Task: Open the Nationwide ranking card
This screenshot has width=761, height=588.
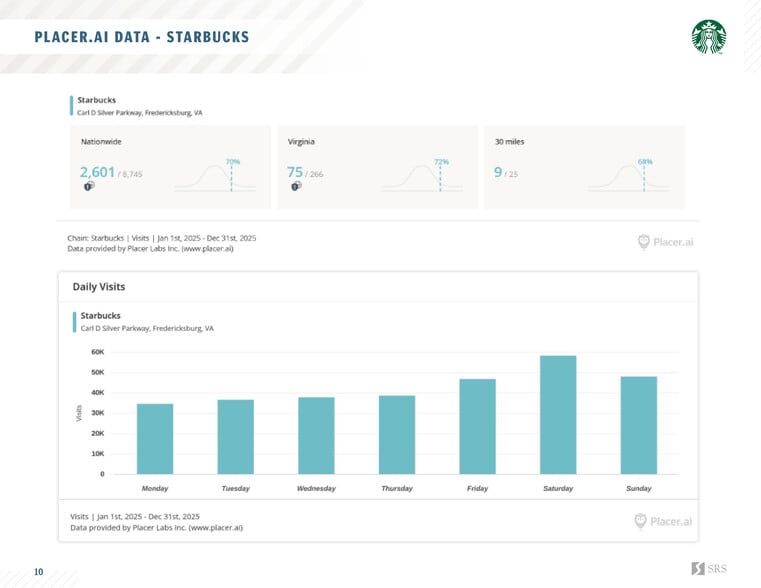Action: coord(170,167)
